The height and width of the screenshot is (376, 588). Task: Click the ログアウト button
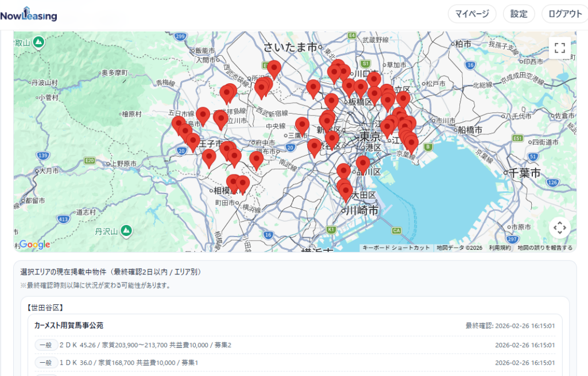[564, 14]
